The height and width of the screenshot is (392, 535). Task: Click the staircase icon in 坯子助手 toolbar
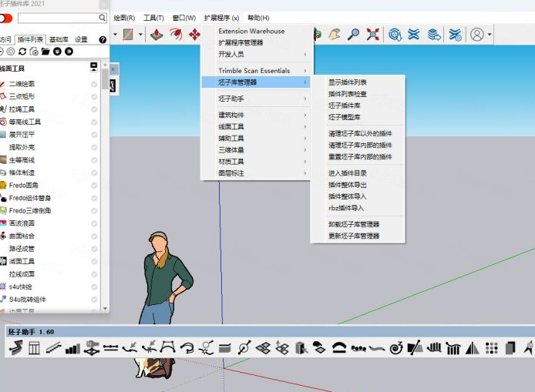tap(53, 348)
